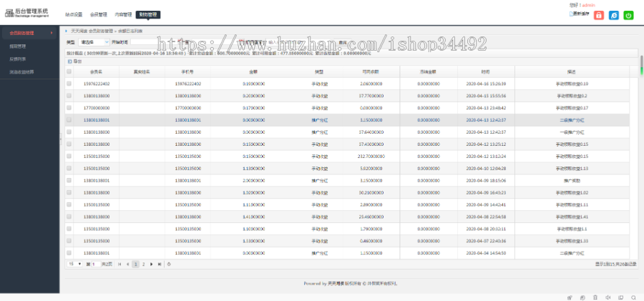
Task: Expand the 会员财务管理 sidebar arrow
Action: (52, 33)
